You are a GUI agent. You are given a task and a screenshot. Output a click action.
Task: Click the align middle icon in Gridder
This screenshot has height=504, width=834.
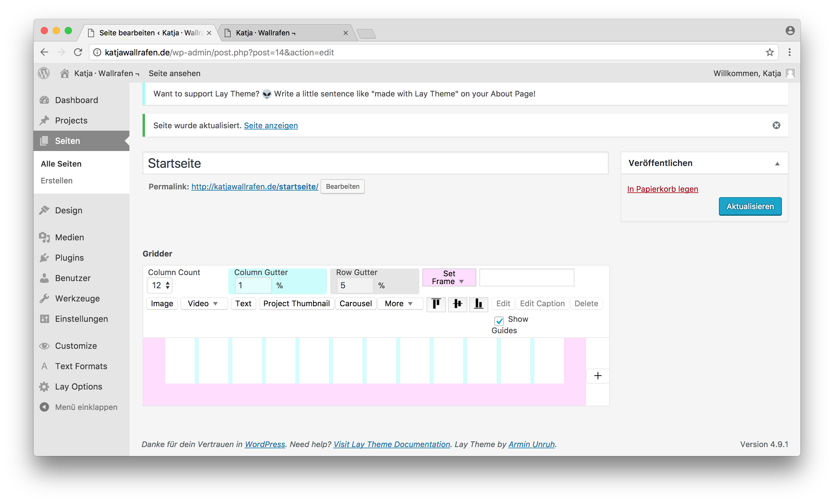click(x=457, y=304)
